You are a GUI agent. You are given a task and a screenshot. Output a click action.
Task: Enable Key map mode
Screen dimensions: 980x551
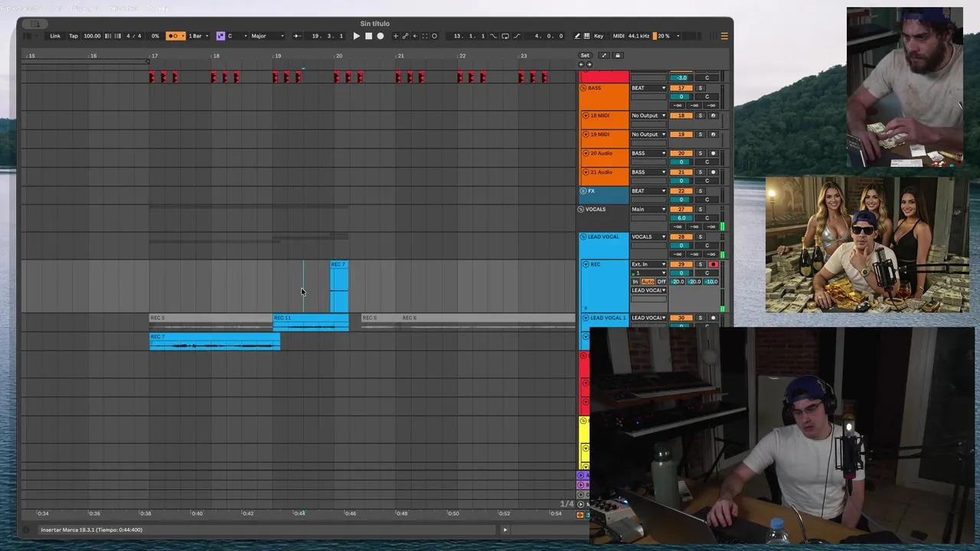[599, 36]
